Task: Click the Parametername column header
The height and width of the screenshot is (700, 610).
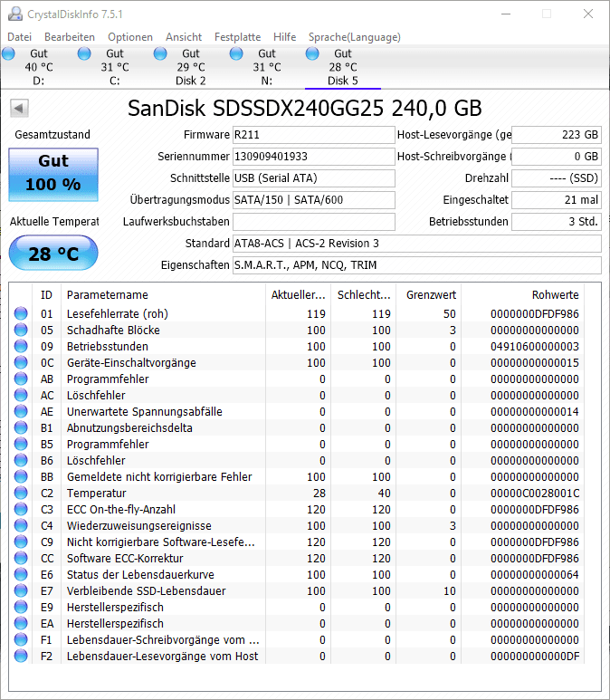Action: 163,295
